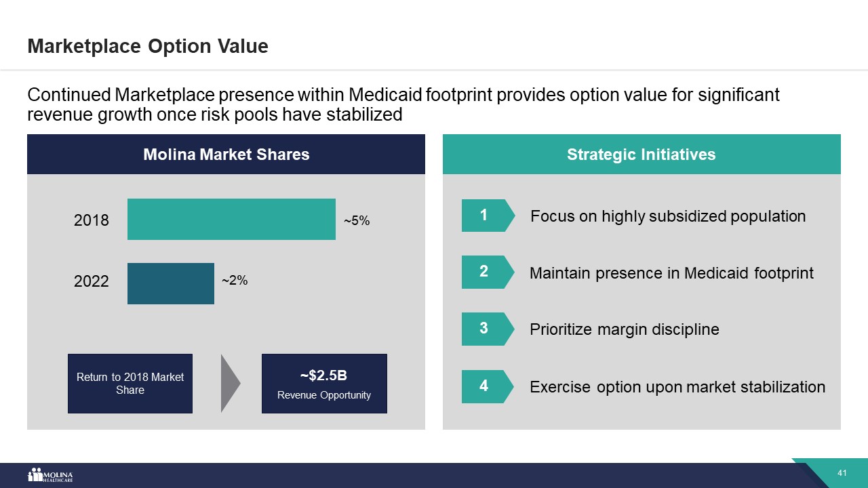
Task: Click the Molina Healthcare logo
Action: (50, 475)
